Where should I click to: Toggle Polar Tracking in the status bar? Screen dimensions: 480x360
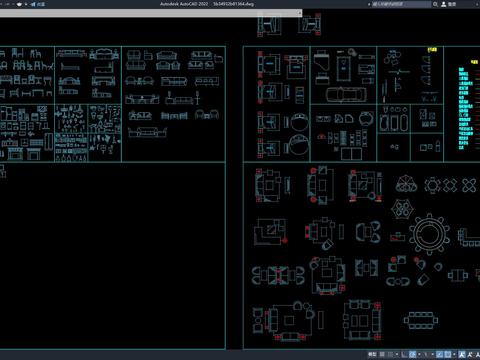click(412, 354)
